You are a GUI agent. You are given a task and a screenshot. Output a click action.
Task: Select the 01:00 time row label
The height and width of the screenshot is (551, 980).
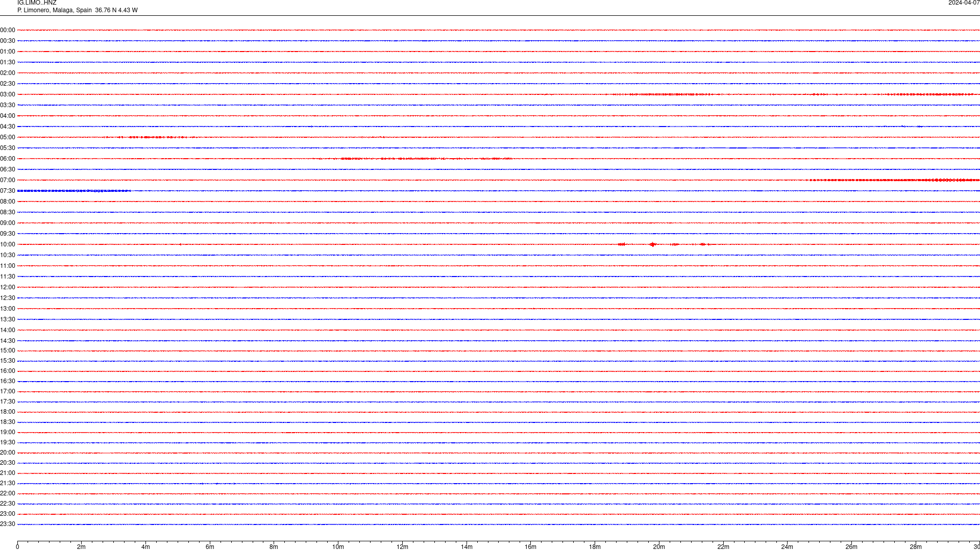coord(8,52)
